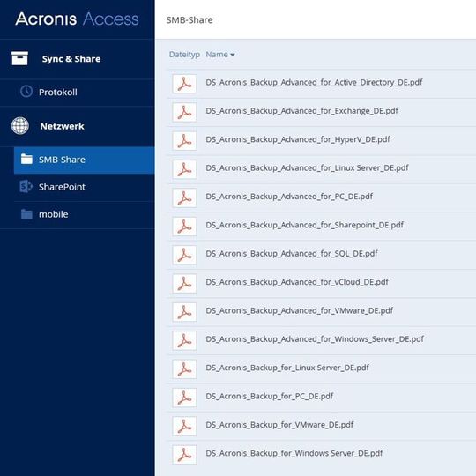Click PDF icon for Advanced_for_Sharepoint_DE.pdf
476x476 pixels.
click(x=184, y=227)
